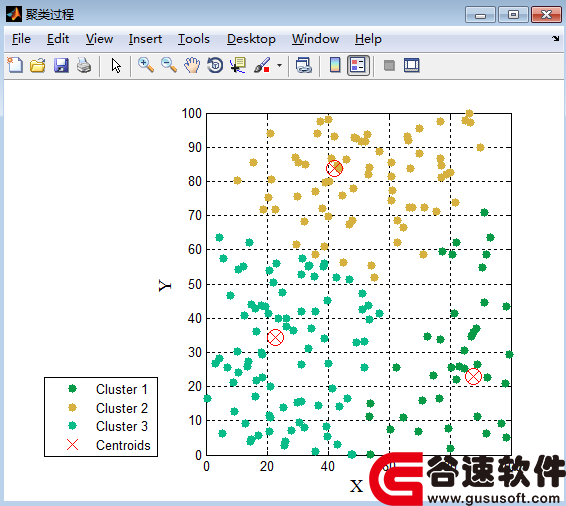Open the Window menu
The image size is (566, 506).
pyautogui.click(x=315, y=39)
